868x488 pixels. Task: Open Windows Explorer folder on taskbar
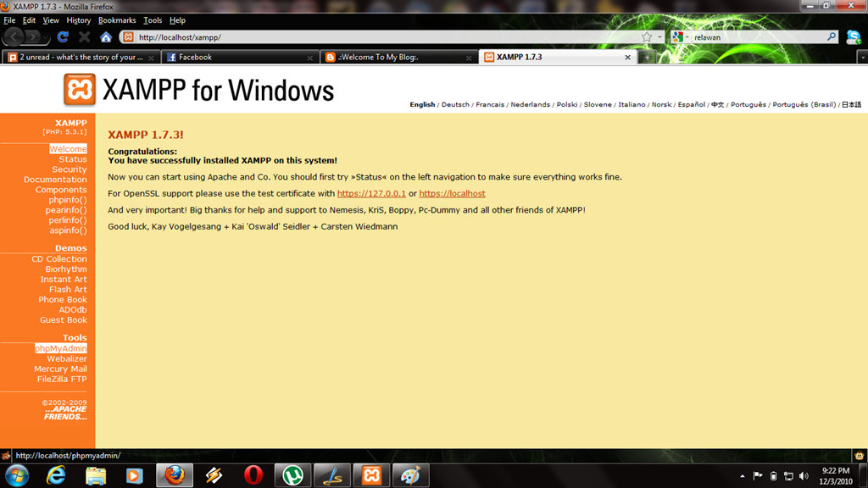click(x=96, y=476)
